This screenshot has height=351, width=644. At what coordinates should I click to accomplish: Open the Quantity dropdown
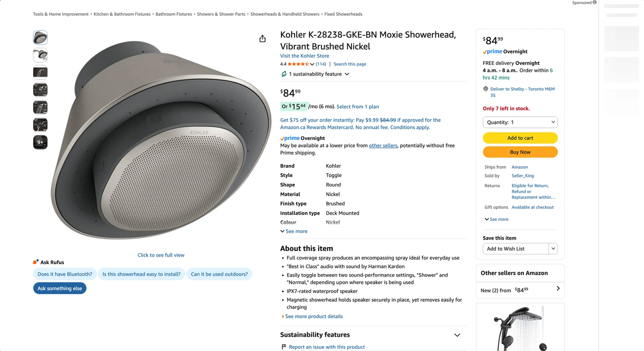pos(520,122)
